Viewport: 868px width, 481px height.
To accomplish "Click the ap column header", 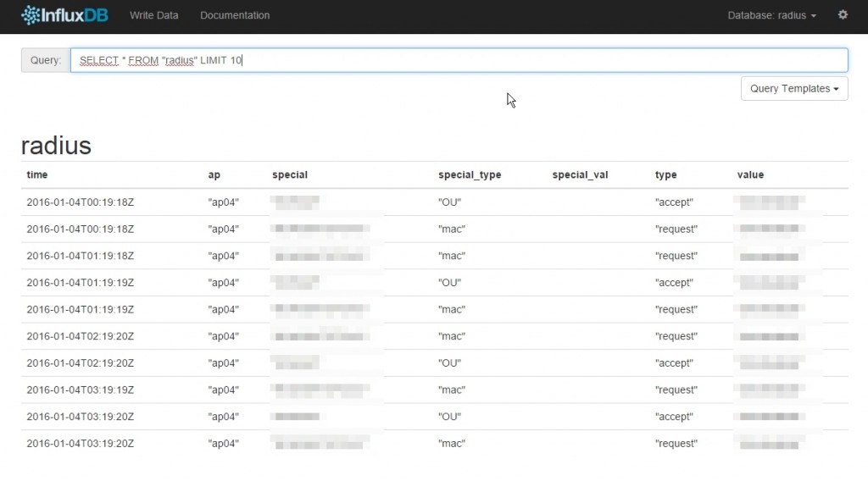I will coord(214,174).
